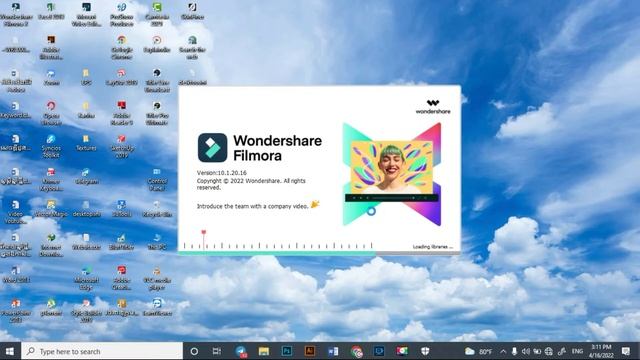The height and width of the screenshot is (360, 640).
Task: Select the This PC desktop icon
Action: point(157,242)
